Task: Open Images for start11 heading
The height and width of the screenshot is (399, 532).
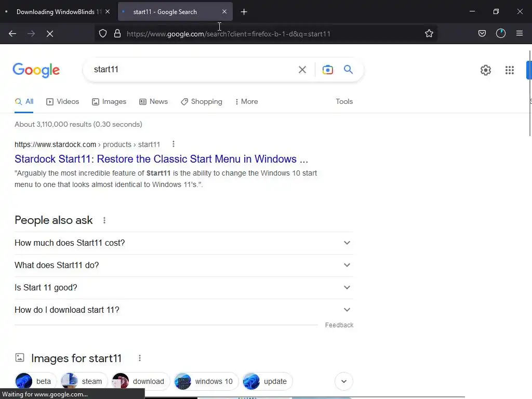Action: (x=76, y=358)
